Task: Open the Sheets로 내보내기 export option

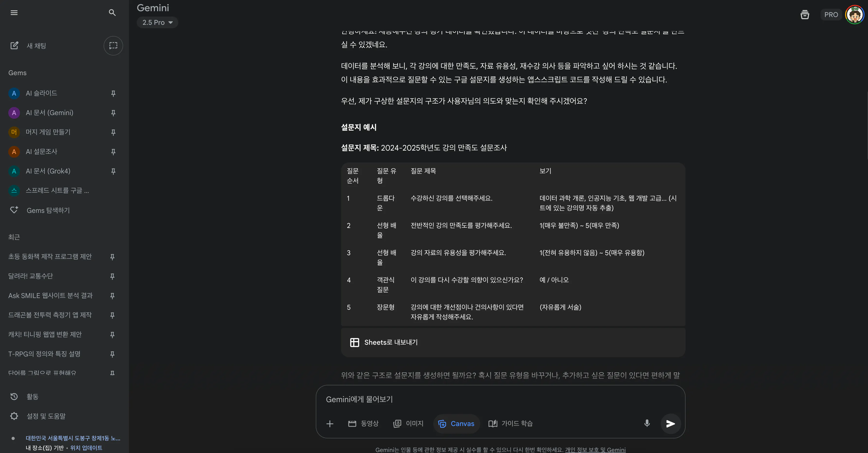Action: pyautogui.click(x=384, y=343)
